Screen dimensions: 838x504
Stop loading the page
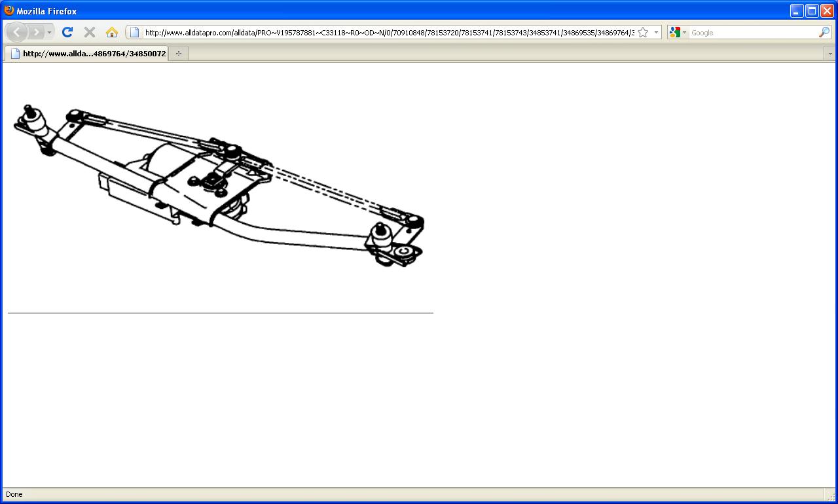90,32
